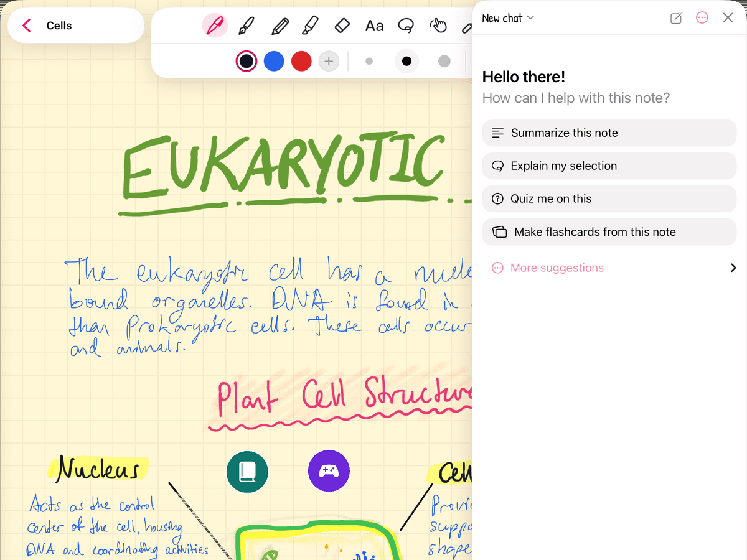The image size is (747, 560).
Task: Choose the black pen color
Action: pyautogui.click(x=247, y=61)
